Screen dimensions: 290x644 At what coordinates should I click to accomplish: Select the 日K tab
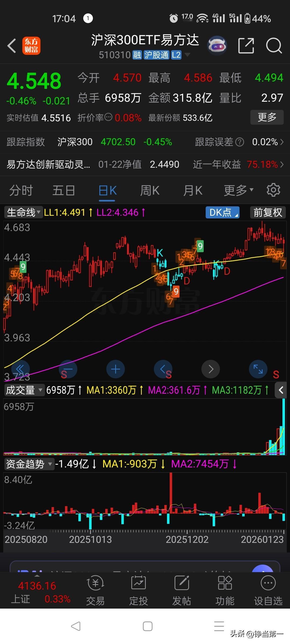(108, 191)
